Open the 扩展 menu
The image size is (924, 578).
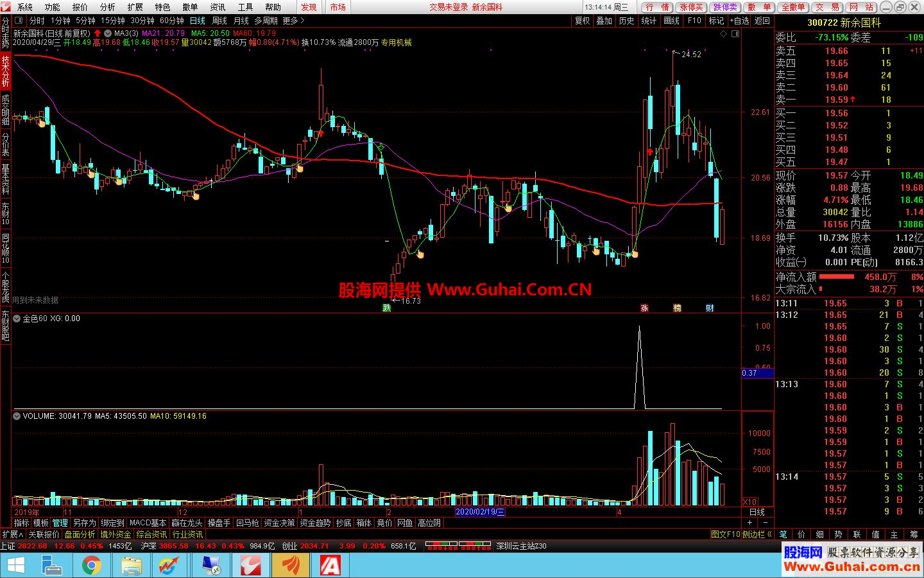(135, 7)
